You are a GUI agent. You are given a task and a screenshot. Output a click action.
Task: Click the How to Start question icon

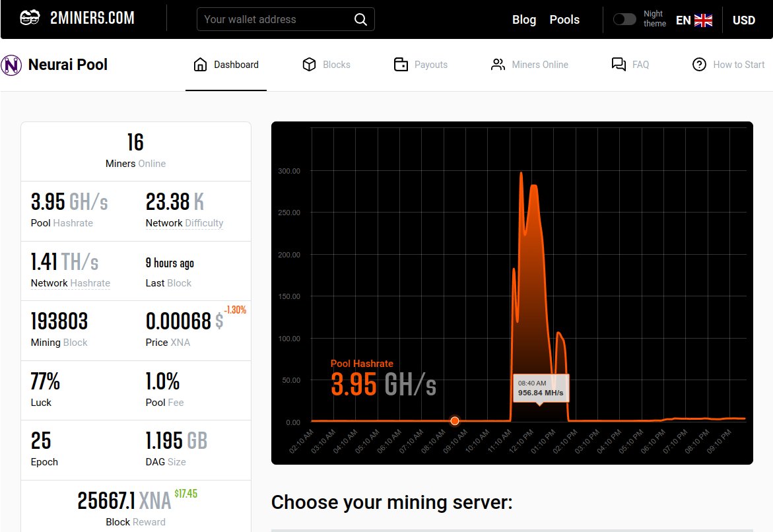point(699,65)
